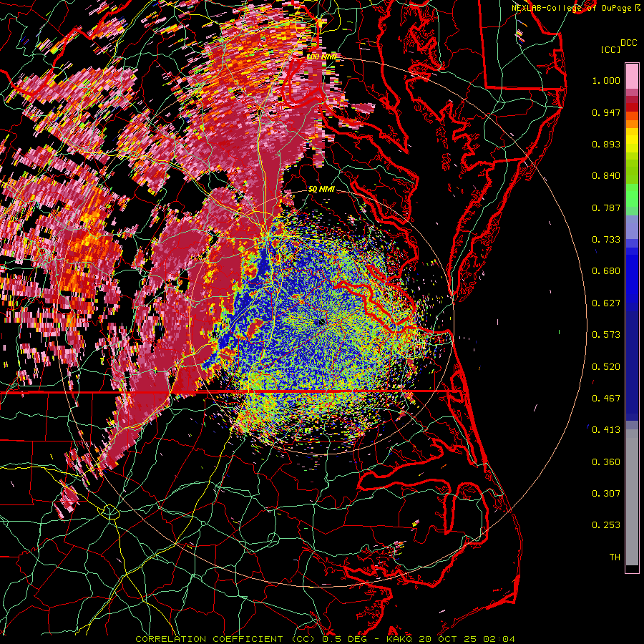Click the 100 NMI range ring label
Image resolution: width=644 pixels, height=644 pixels.
(x=323, y=57)
